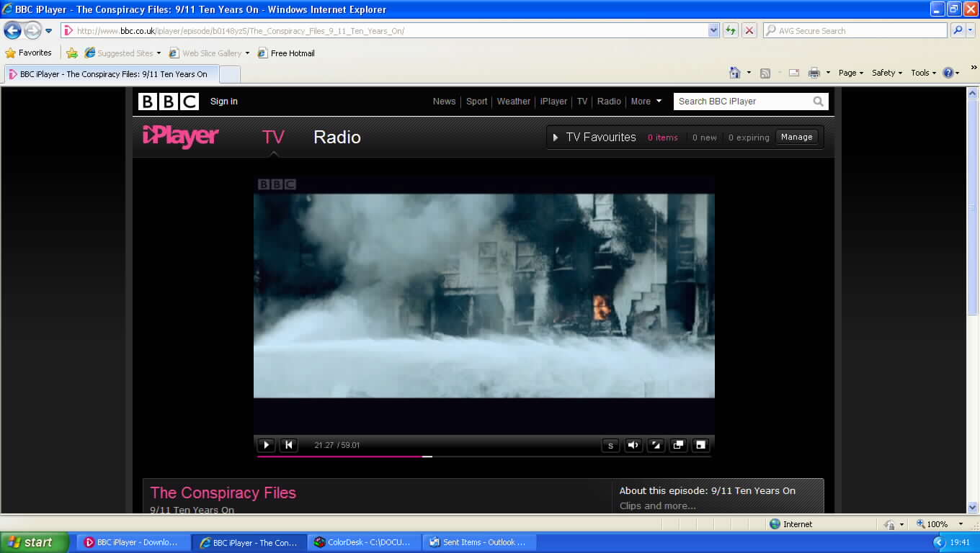Click the pink iPlayer logo
The width and height of the screenshot is (980, 553).
(x=180, y=136)
